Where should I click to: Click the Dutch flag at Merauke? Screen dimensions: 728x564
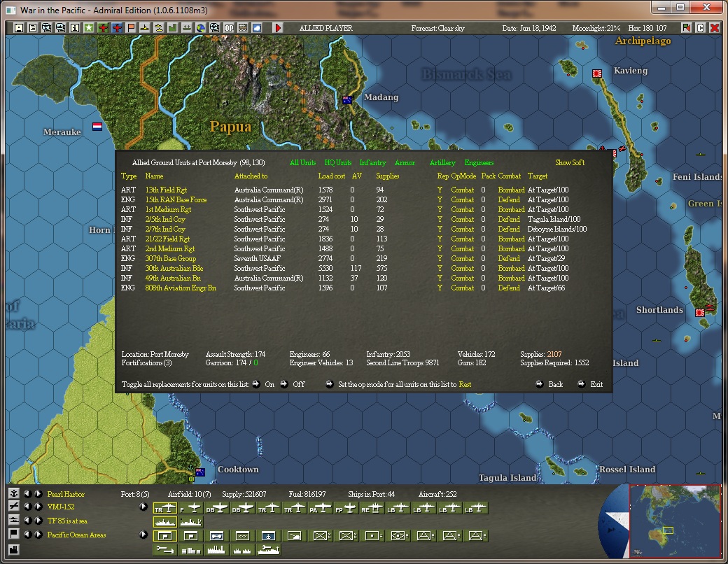[x=97, y=126]
